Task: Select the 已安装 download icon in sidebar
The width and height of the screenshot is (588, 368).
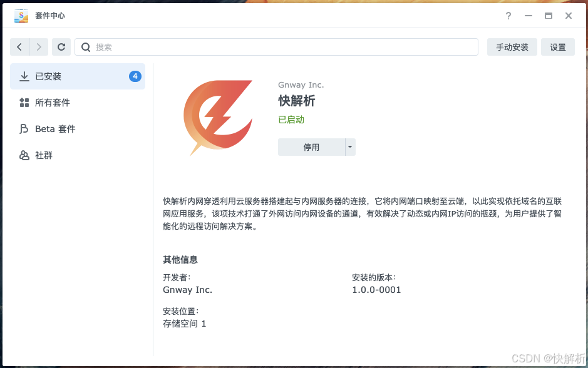Action: 24,76
